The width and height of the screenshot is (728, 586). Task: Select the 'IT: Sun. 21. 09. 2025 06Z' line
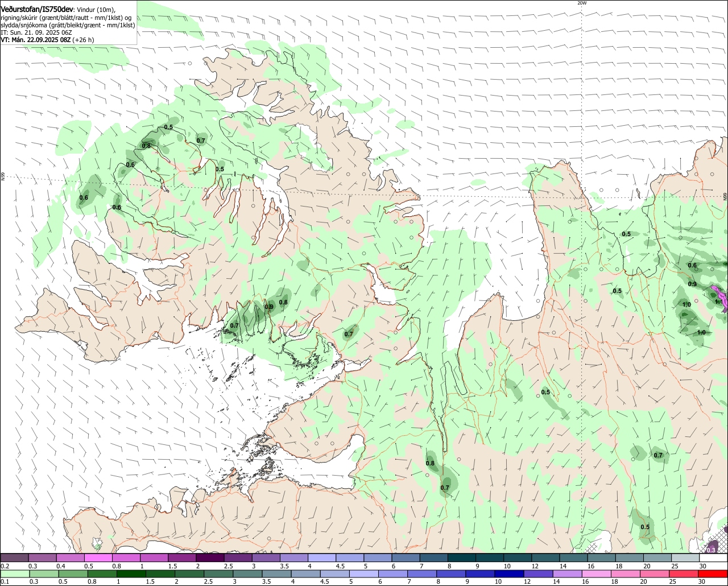[x=36, y=32]
